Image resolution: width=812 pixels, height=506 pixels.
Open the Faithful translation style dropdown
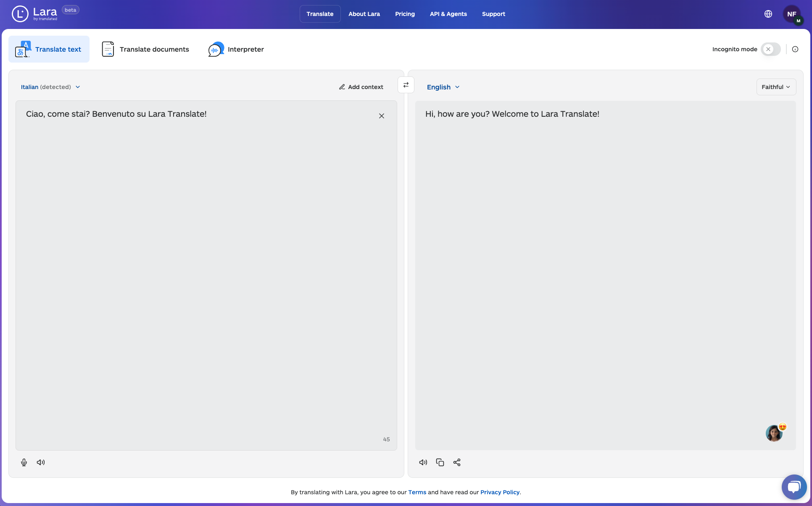click(776, 87)
